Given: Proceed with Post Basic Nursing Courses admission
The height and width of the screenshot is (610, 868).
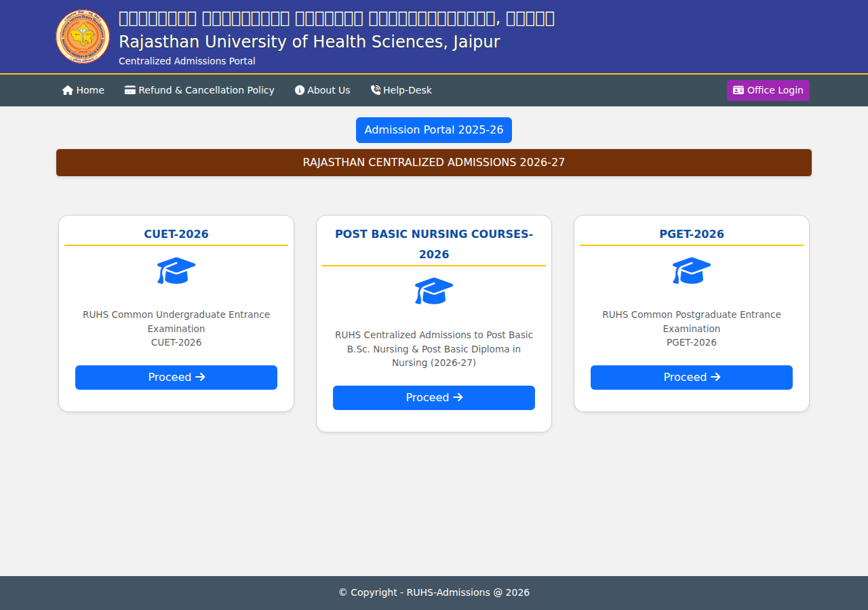Looking at the screenshot, I should click(x=434, y=398).
